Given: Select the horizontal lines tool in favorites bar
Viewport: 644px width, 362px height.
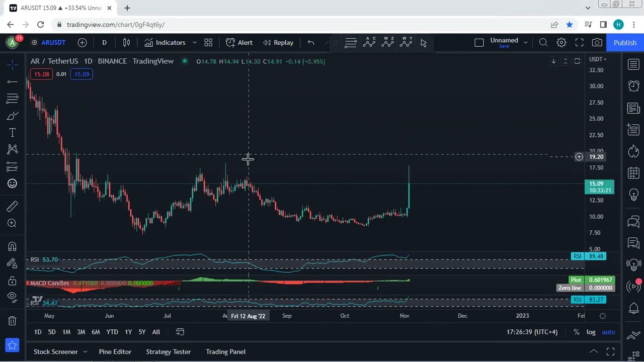Looking at the screenshot, I should point(351,43).
